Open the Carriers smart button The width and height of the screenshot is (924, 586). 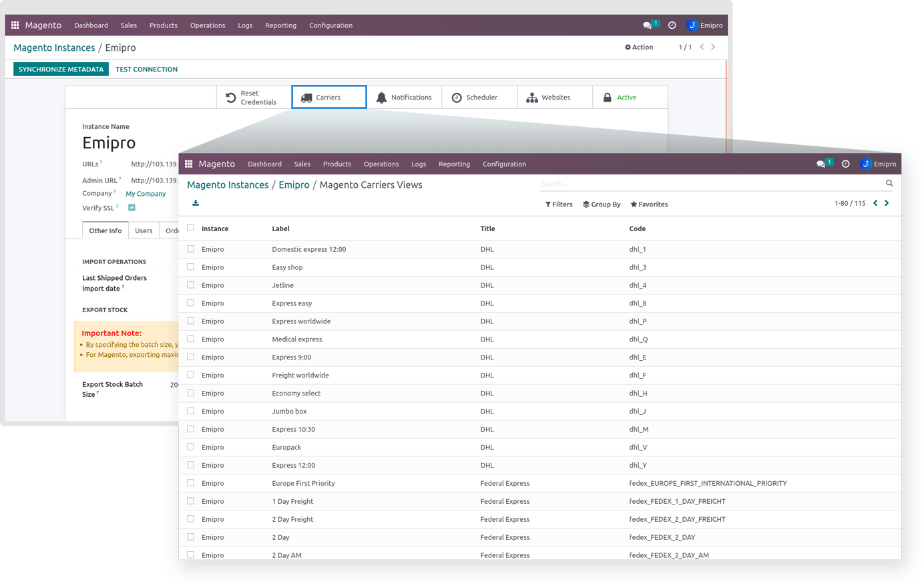tap(329, 97)
